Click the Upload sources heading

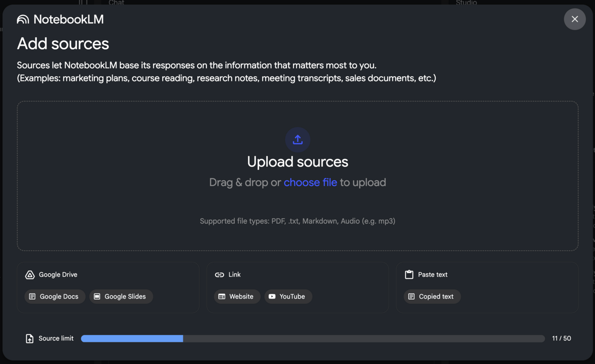(x=297, y=162)
